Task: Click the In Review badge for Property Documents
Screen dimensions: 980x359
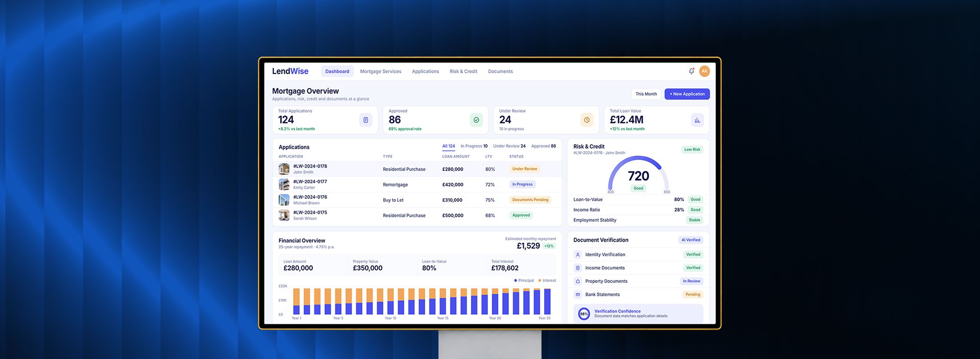Action: coord(692,281)
